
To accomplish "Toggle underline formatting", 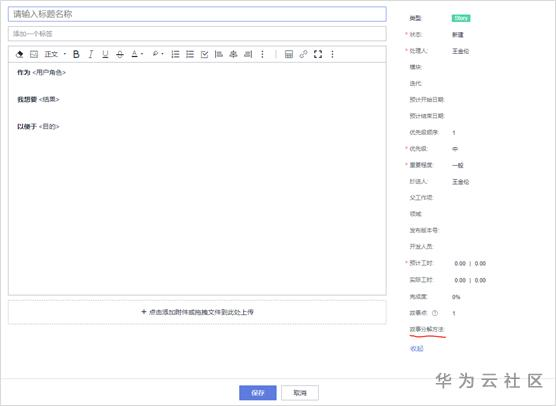I will tap(105, 54).
